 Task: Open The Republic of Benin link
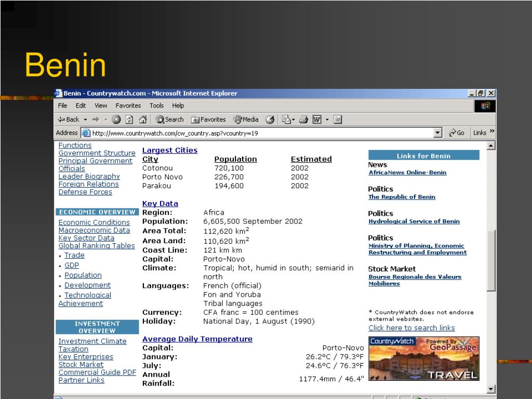[x=402, y=197]
